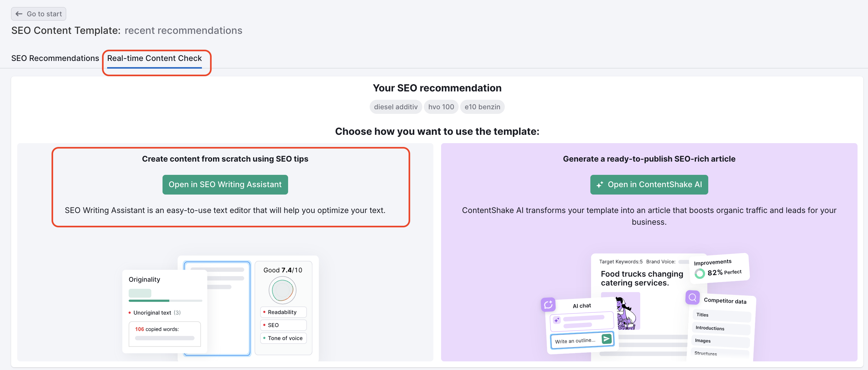This screenshot has width=868, height=370.
Task: Toggle the Tone of voice status indicator
Action: click(264, 338)
